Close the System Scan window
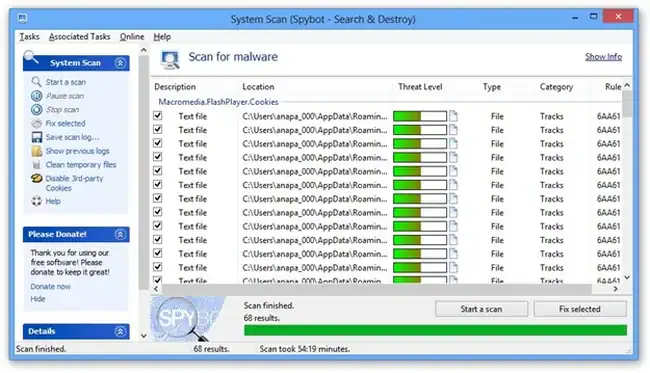This screenshot has height=373, width=650. point(618,17)
